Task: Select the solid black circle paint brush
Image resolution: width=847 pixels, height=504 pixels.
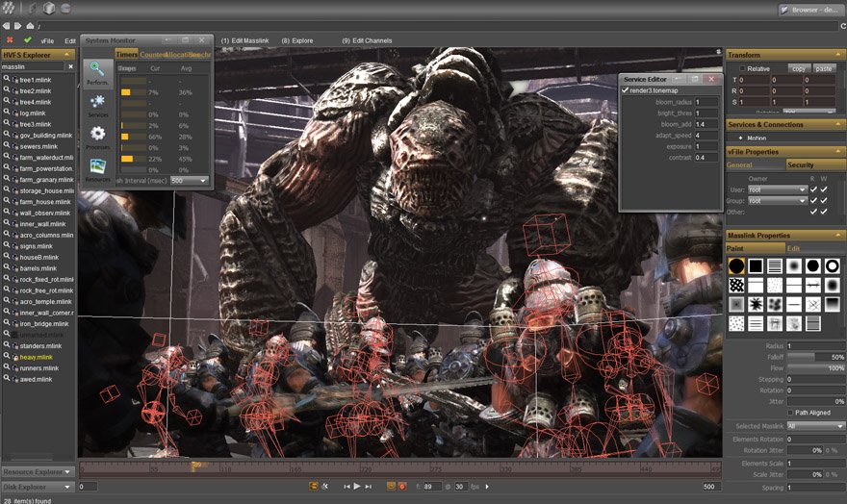Action: pyautogui.click(x=736, y=266)
